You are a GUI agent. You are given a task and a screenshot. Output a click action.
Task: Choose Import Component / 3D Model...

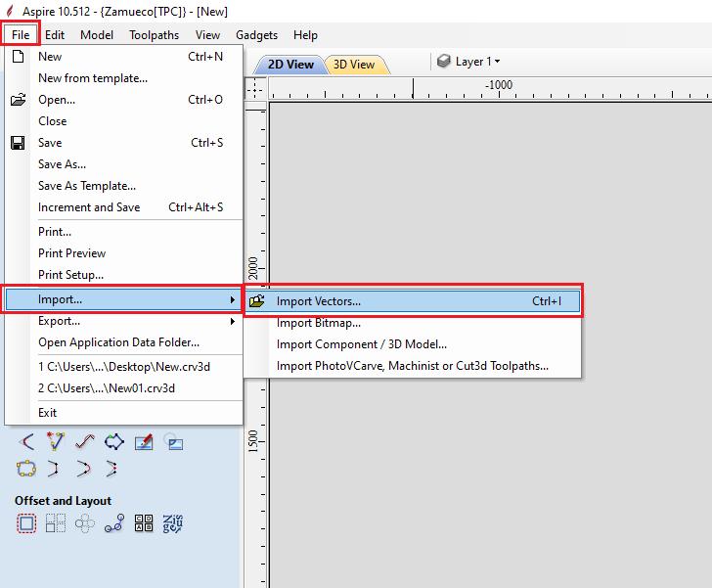coord(413,344)
